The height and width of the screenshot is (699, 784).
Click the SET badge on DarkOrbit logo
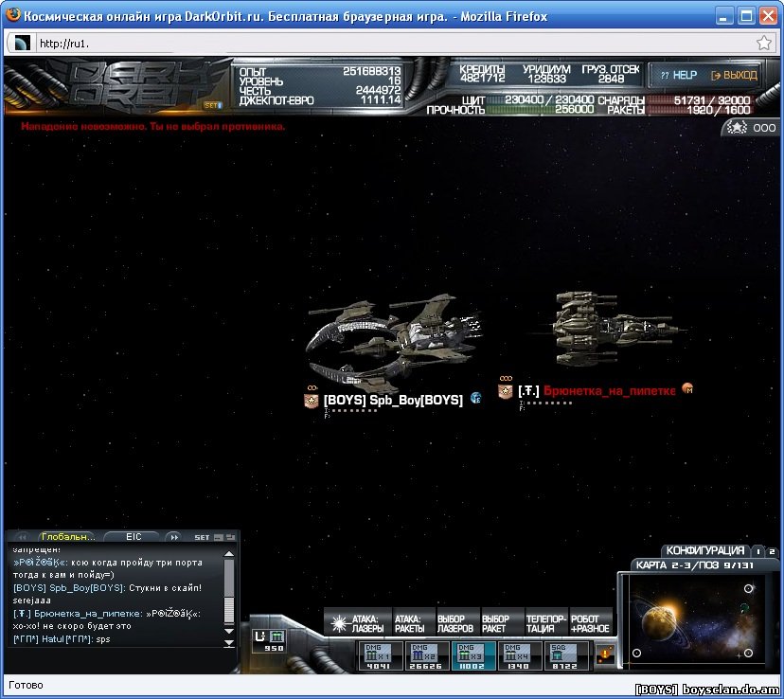(x=212, y=105)
